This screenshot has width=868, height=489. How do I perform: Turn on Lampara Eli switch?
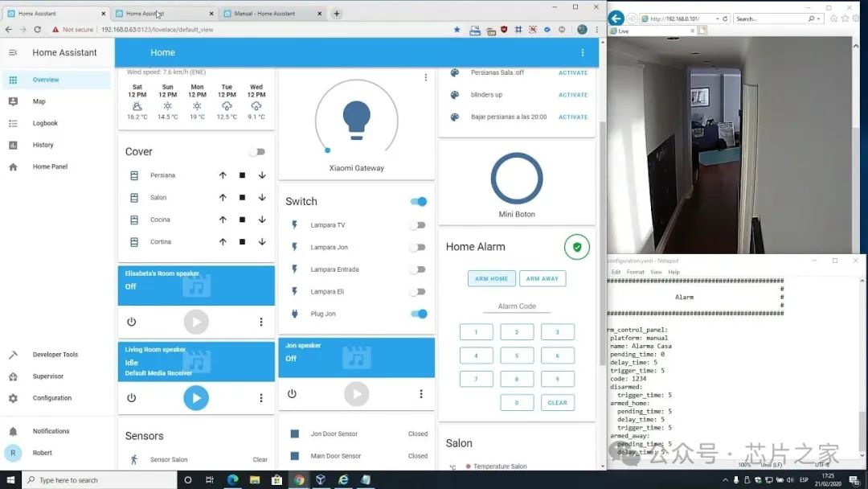[x=418, y=292]
